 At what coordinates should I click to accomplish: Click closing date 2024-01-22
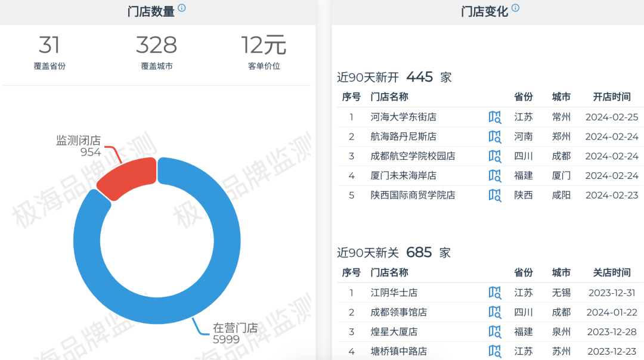click(612, 312)
